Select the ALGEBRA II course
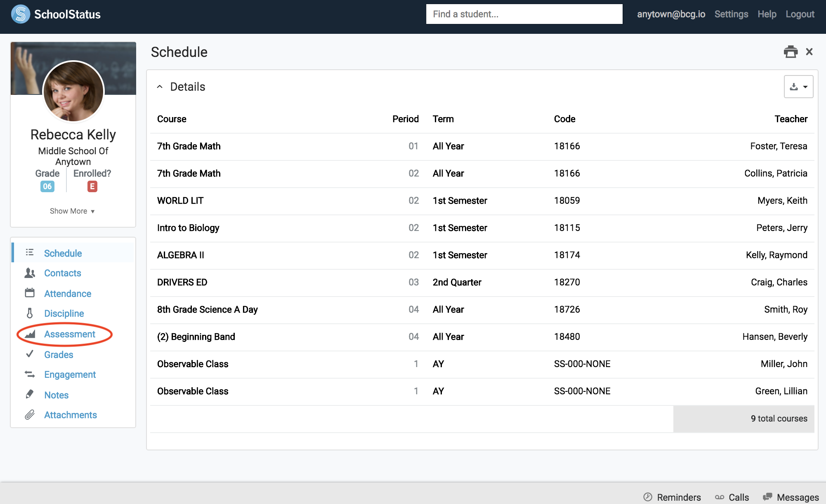826x504 pixels. click(x=180, y=255)
